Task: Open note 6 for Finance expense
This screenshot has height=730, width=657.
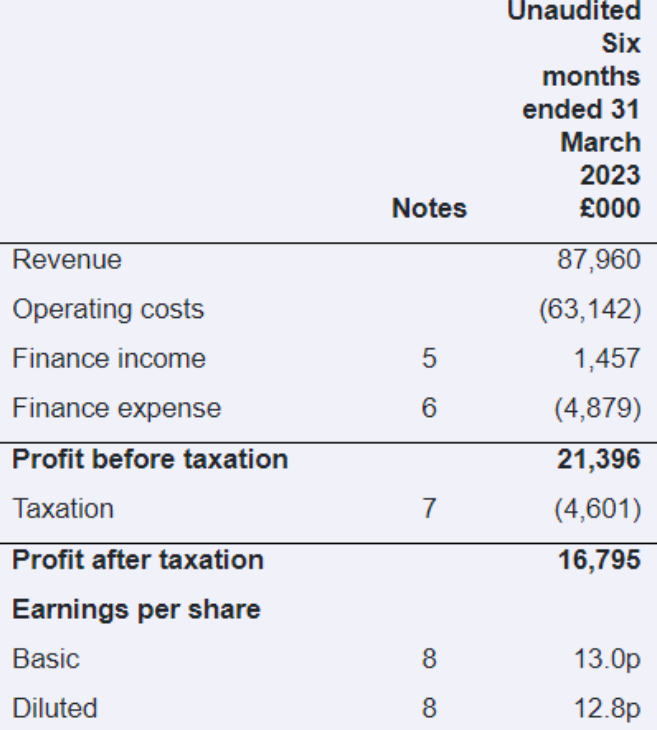Action: 429,408
